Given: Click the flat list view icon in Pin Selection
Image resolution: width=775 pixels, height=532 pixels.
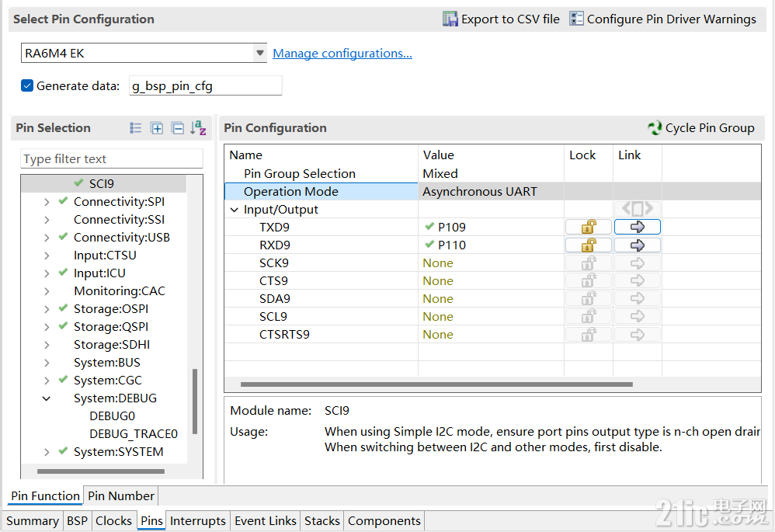Looking at the screenshot, I should [x=135, y=128].
